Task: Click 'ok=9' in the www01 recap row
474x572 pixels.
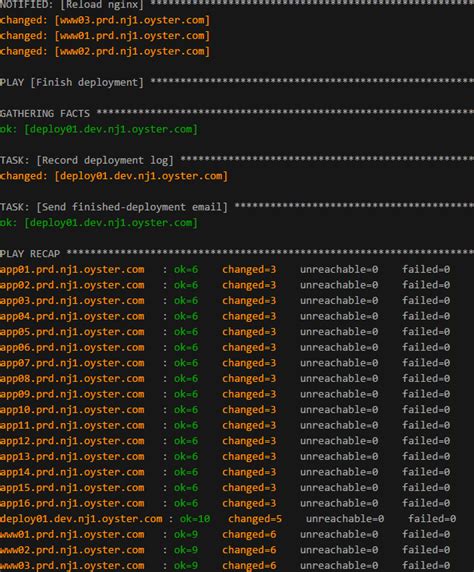Action: coord(186,534)
